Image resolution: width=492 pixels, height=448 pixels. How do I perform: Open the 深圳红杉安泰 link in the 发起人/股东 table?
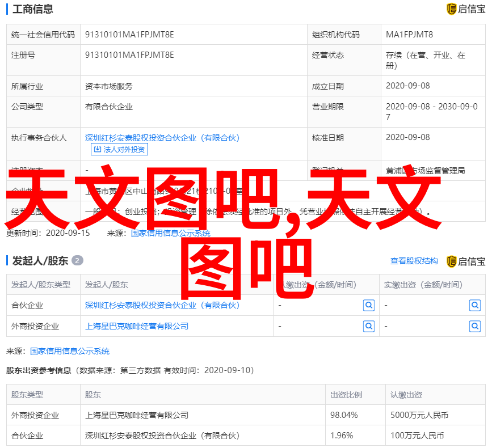[162, 305]
